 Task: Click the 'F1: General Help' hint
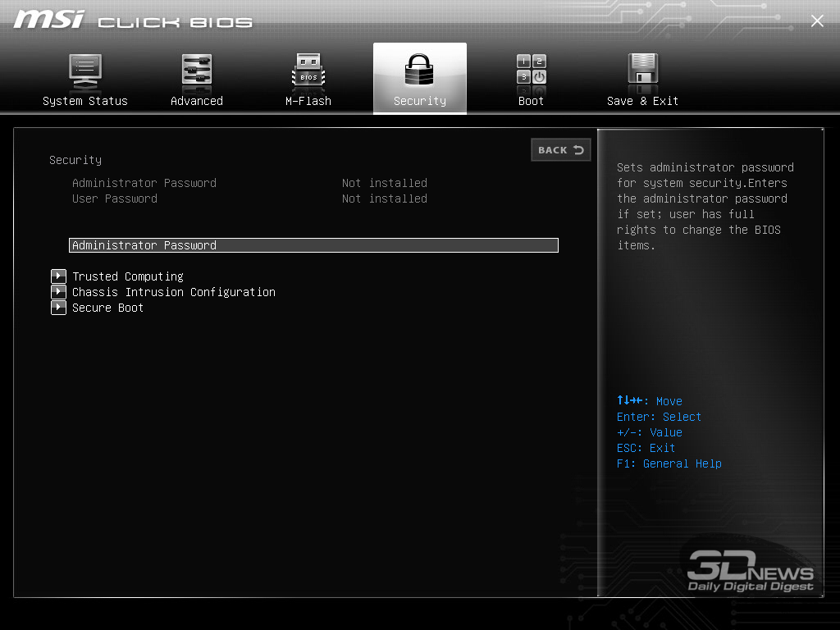pos(669,463)
